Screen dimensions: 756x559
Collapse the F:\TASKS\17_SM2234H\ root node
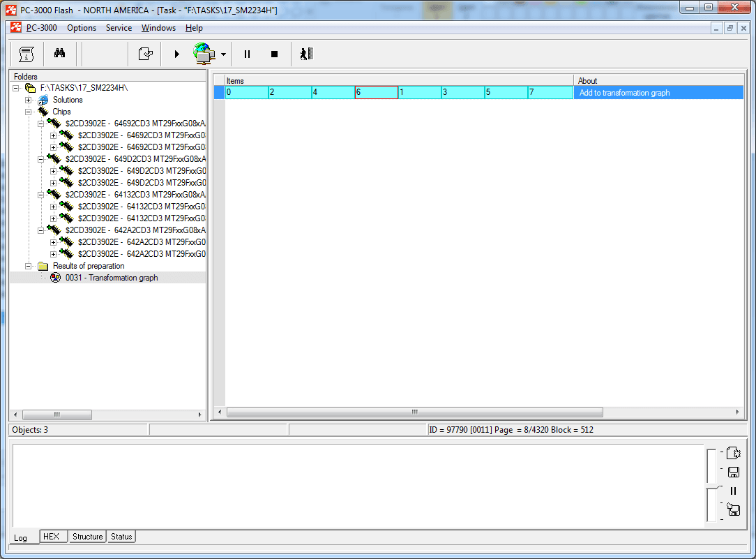pos(16,88)
